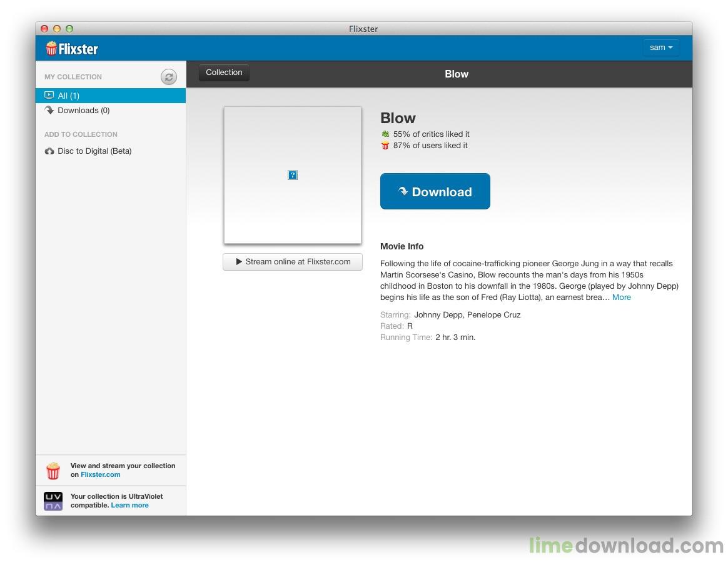This screenshot has width=728, height=565.
Task: Click '87% of users liked it' text
Action: (430, 146)
